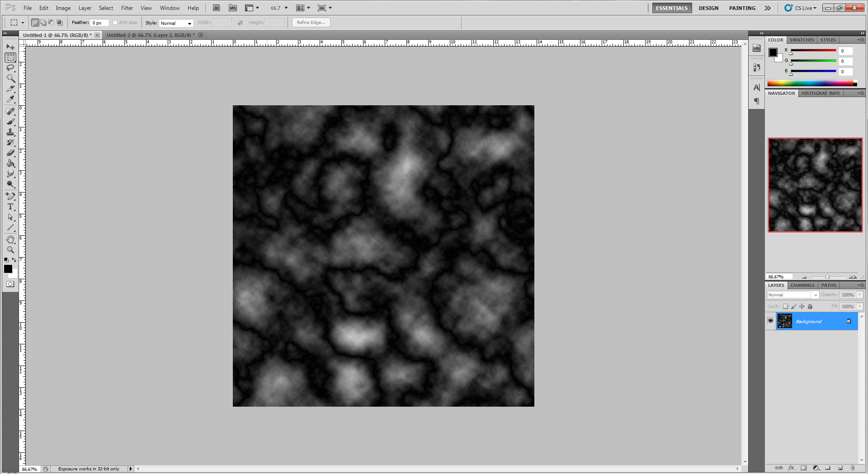Select the Lasso tool
The image size is (868, 474).
[10, 68]
